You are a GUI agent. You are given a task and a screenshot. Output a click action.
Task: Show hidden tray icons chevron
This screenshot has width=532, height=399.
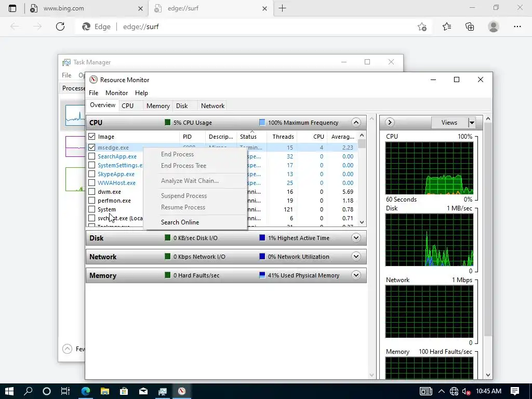tap(442, 391)
